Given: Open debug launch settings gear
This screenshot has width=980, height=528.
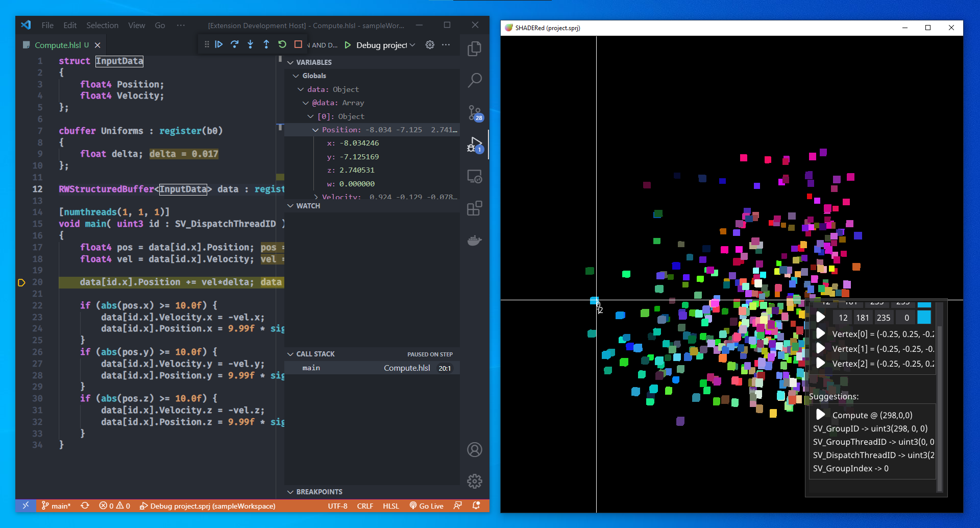Looking at the screenshot, I should pos(429,45).
